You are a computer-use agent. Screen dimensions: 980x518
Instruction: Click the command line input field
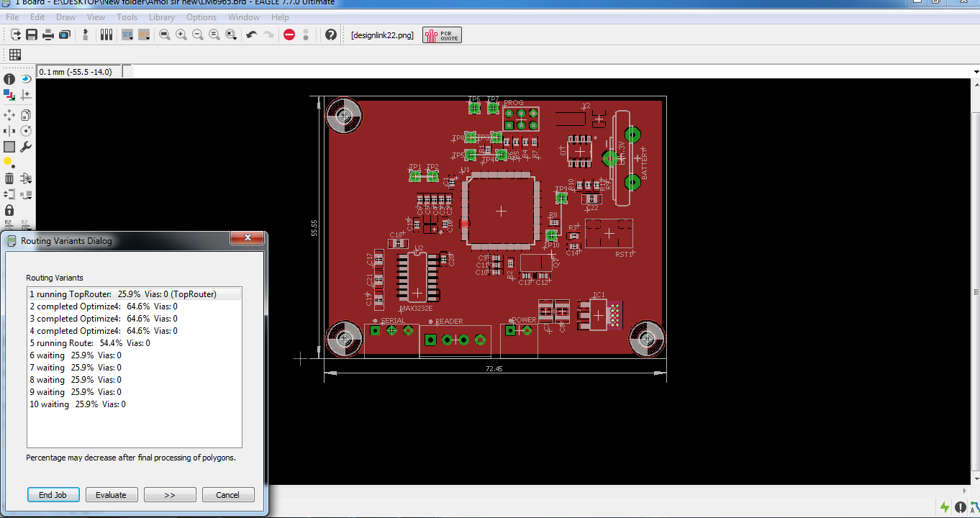coord(552,72)
